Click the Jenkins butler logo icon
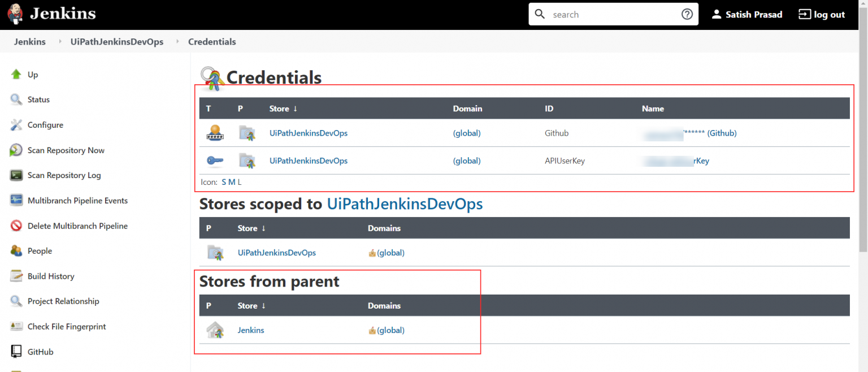The width and height of the screenshot is (868, 372). [x=15, y=14]
